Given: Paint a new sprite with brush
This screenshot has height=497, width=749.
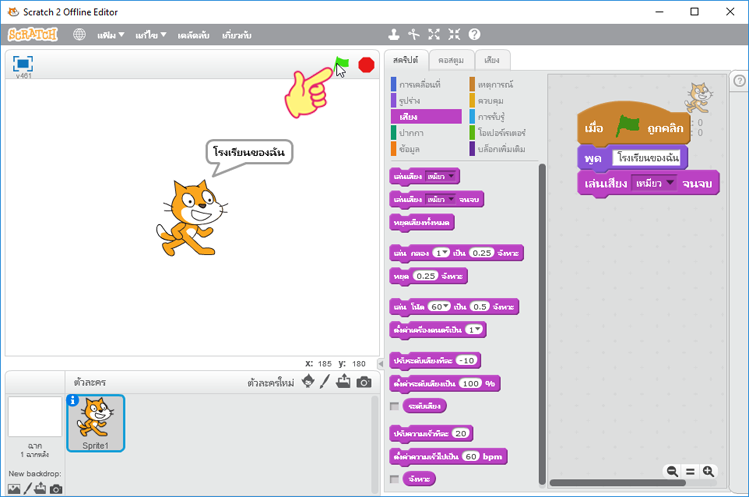Looking at the screenshot, I should pyautogui.click(x=325, y=382).
